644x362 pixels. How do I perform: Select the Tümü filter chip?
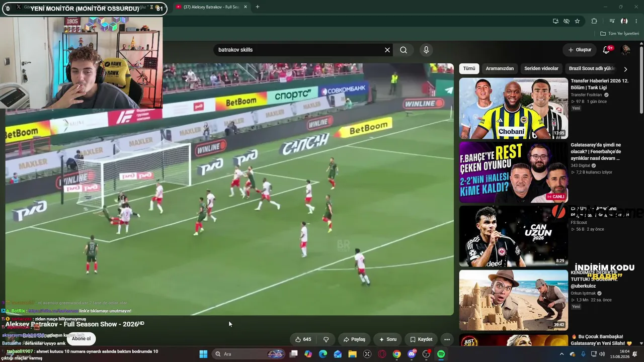click(x=469, y=68)
